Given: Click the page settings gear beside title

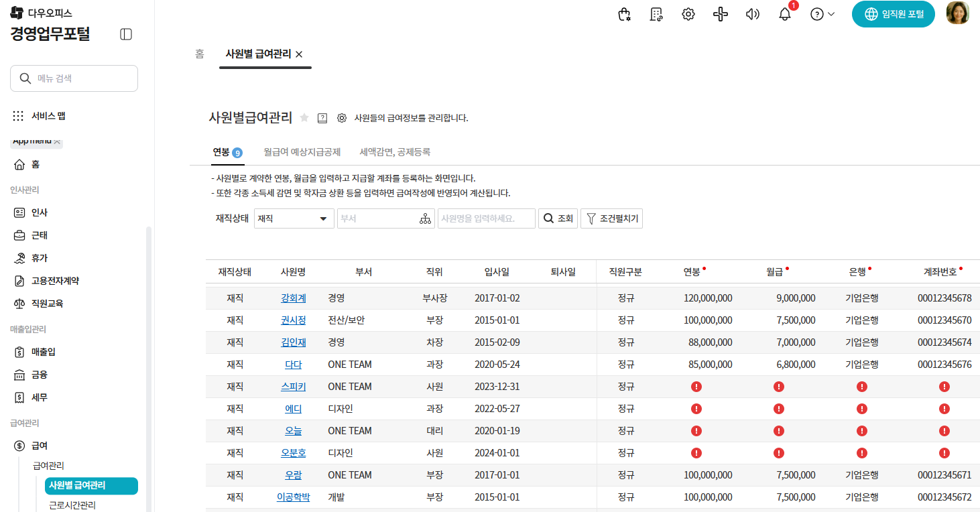Looking at the screenshot, I should point(341,118).
